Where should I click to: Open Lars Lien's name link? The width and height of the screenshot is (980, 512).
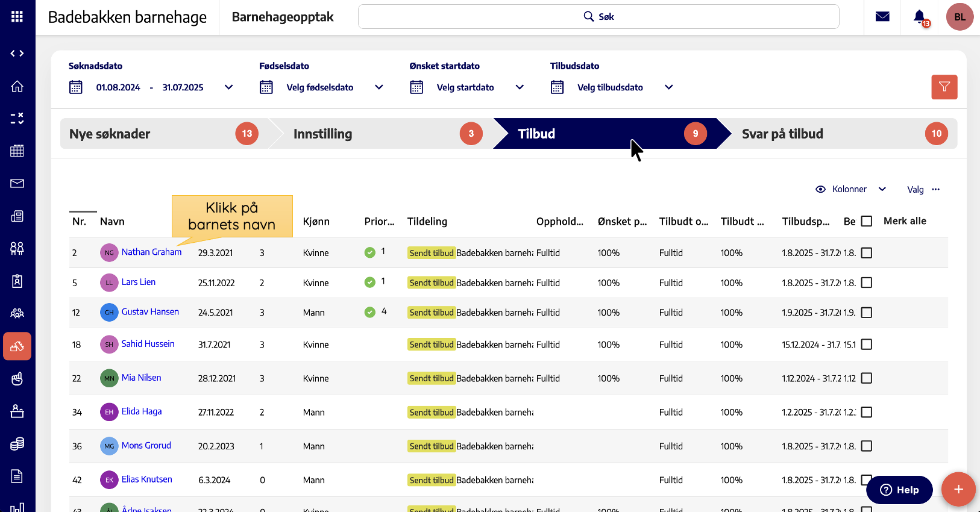[139, 282]
